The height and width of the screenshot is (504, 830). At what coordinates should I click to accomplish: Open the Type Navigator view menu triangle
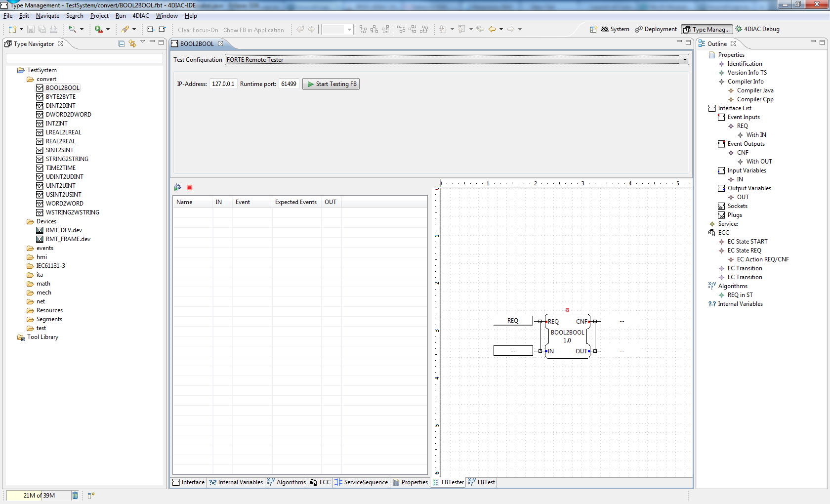coord(143,42)
